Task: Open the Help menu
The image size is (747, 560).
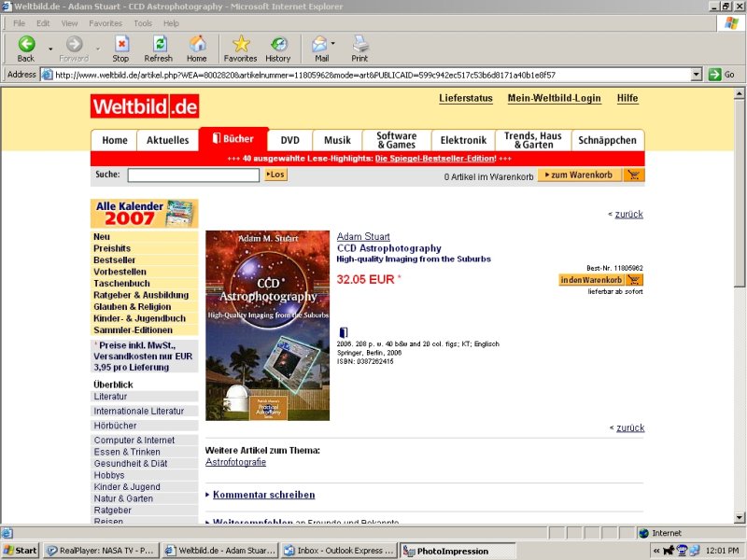Action: [x=171, y=23]
